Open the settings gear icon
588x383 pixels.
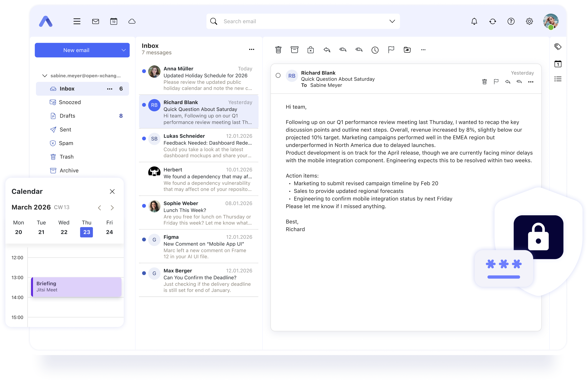[x=529, y=21]
